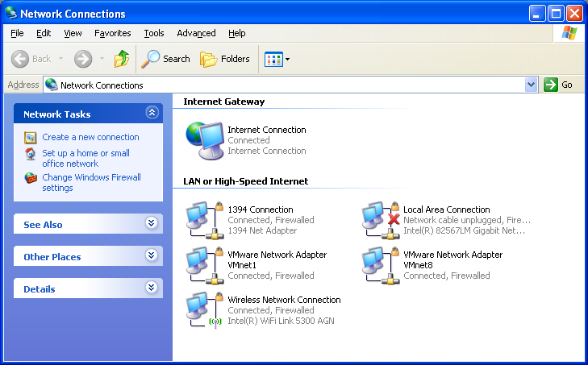Click the Network Connections title bar icon
The width and height of the screenshot is (588, 365).
[11, 14]
